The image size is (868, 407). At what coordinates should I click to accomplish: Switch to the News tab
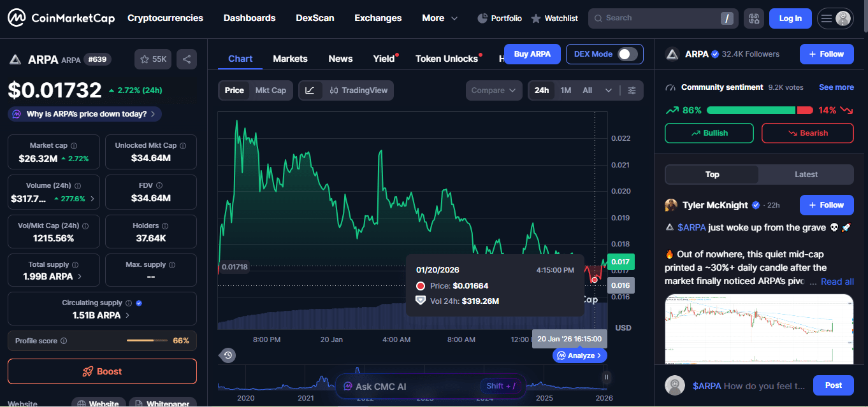(340, 59)
